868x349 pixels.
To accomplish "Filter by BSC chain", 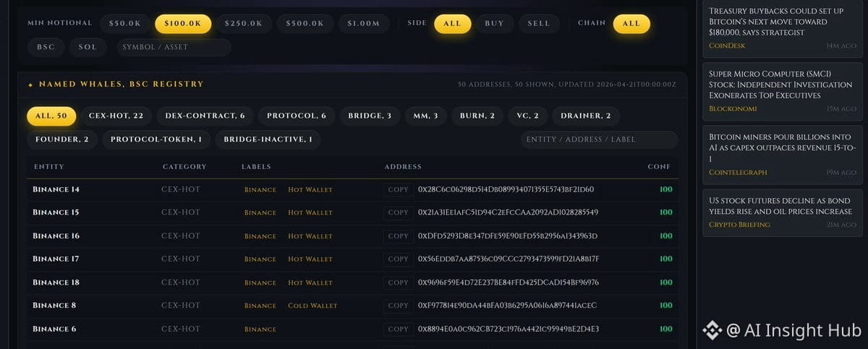I will click(46, 47).
